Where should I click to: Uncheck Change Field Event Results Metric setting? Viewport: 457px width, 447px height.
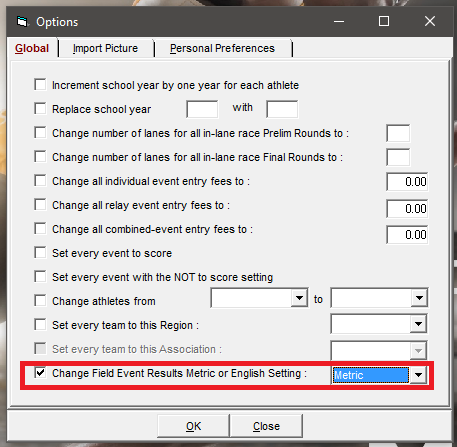40,372
